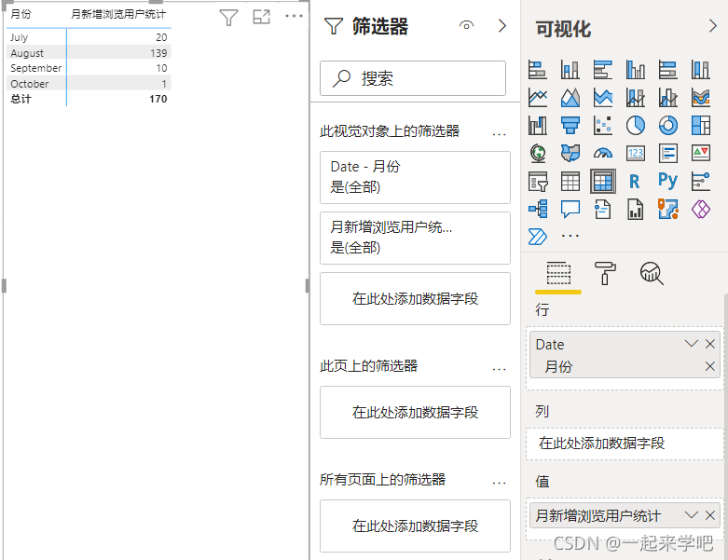Select the Python visual
This screenshot has width=728, height=560.
pos(667,181)
